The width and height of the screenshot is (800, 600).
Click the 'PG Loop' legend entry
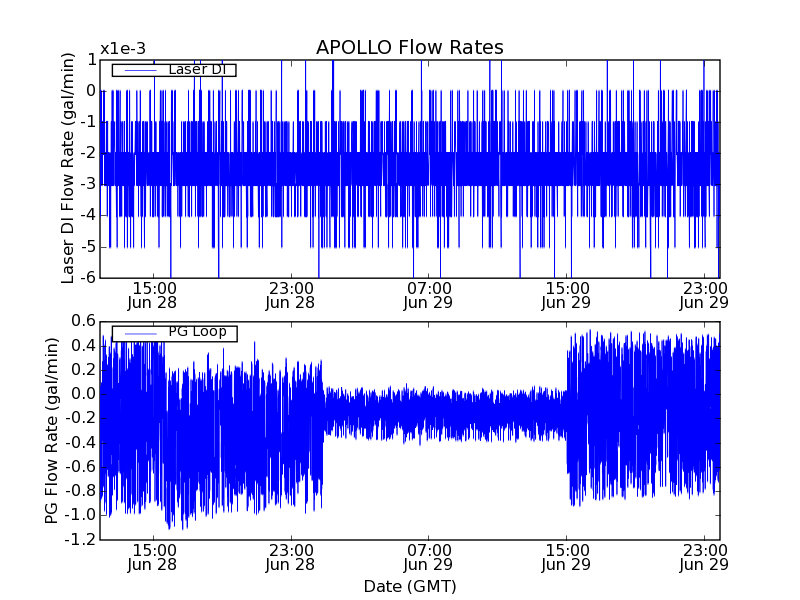pyautogui.click(x=174, y=333)
